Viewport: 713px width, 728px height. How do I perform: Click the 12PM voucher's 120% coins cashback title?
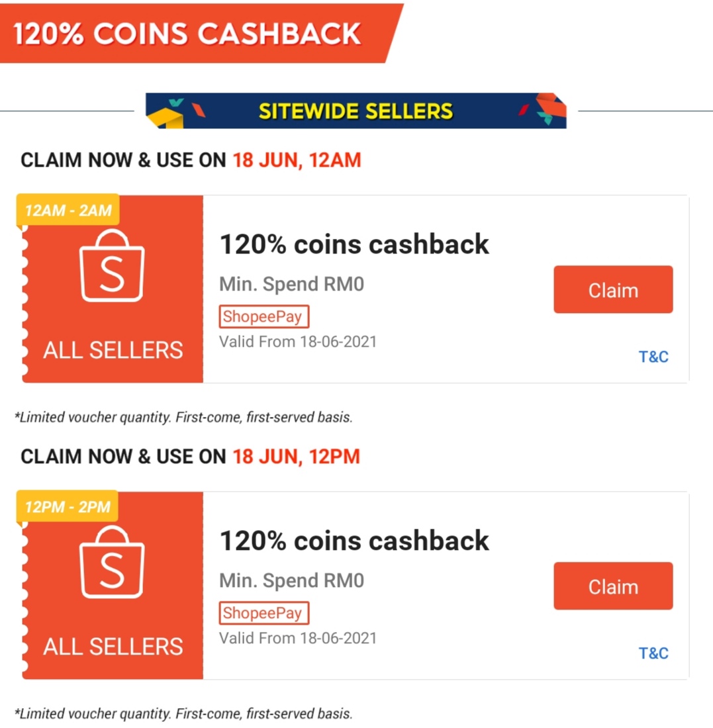click(354, 541)
